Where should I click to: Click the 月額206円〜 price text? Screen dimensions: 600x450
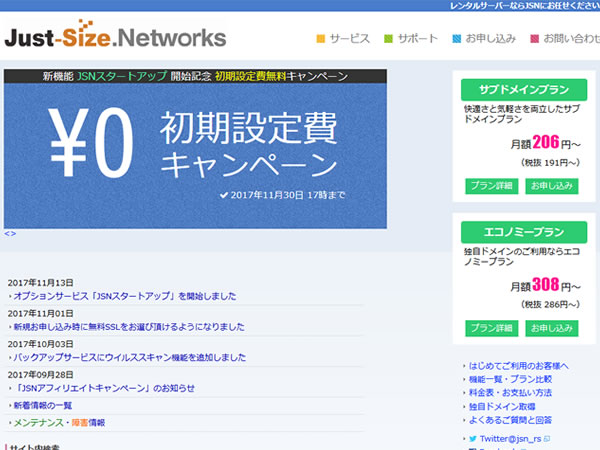coord(545,142)
